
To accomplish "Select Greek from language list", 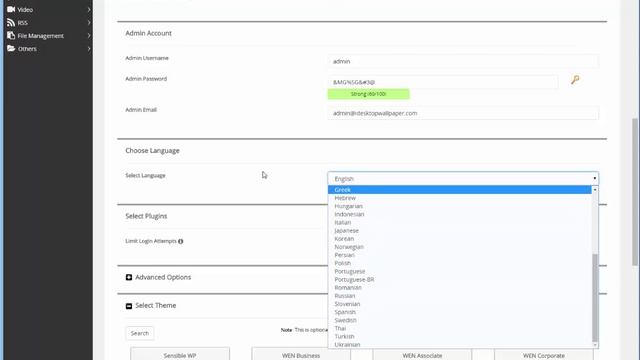I will point(460,190).
